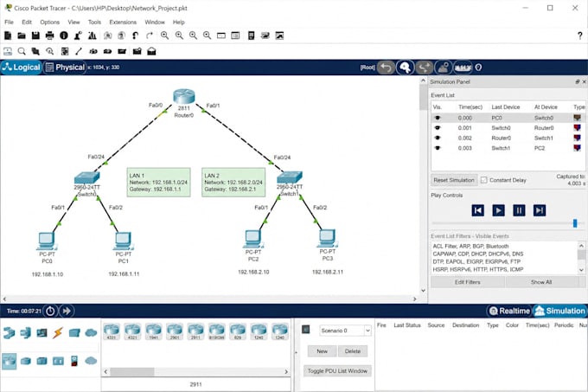This screenshot has width=588, height=392.
Task: Click the Undo arrow in the toolbar
Action: tap(136, 35)
